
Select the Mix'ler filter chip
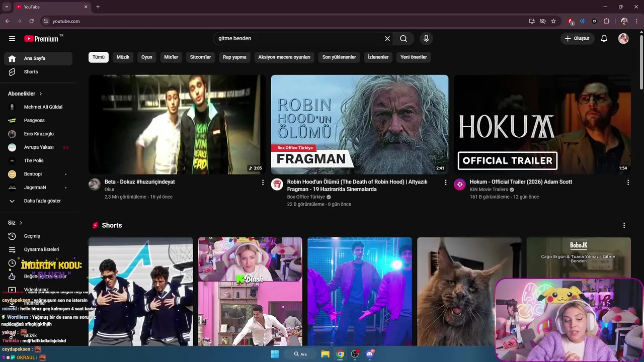(171, 57)
